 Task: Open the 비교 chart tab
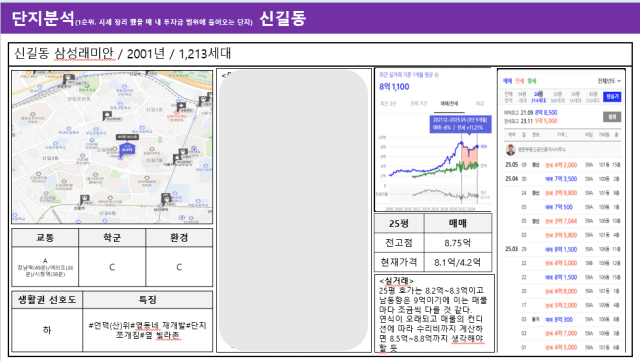pyautogui.click(x=480, y=104)
